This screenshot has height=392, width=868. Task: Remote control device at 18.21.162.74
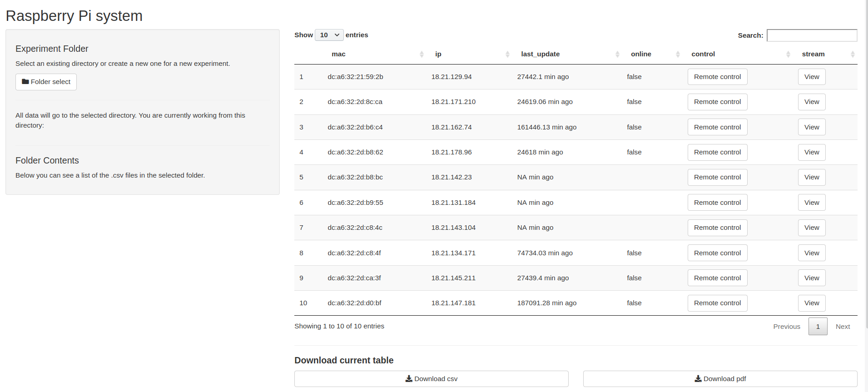pyautogui.click(x=717, y=127)
